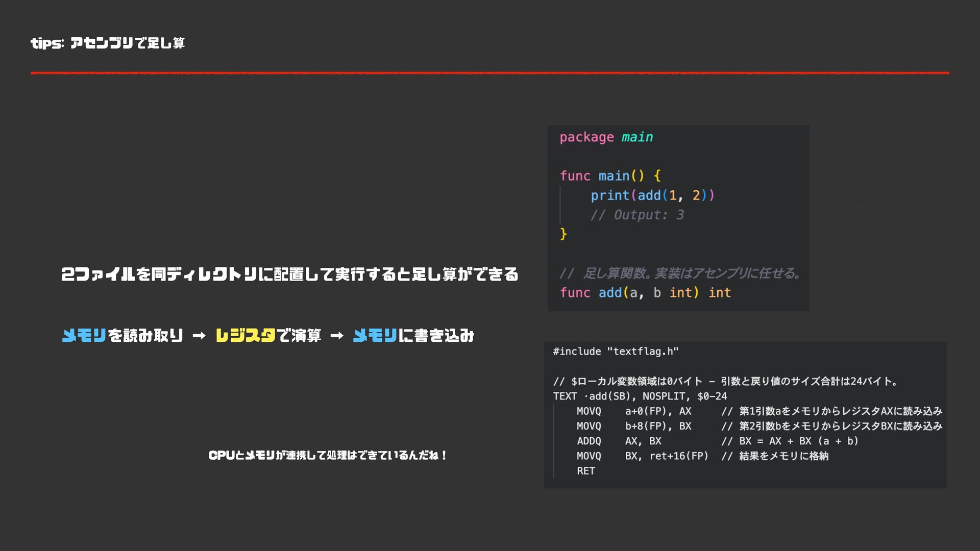Click the small caption 'CPUとメモリが連携して…'

tap(328, 455)
